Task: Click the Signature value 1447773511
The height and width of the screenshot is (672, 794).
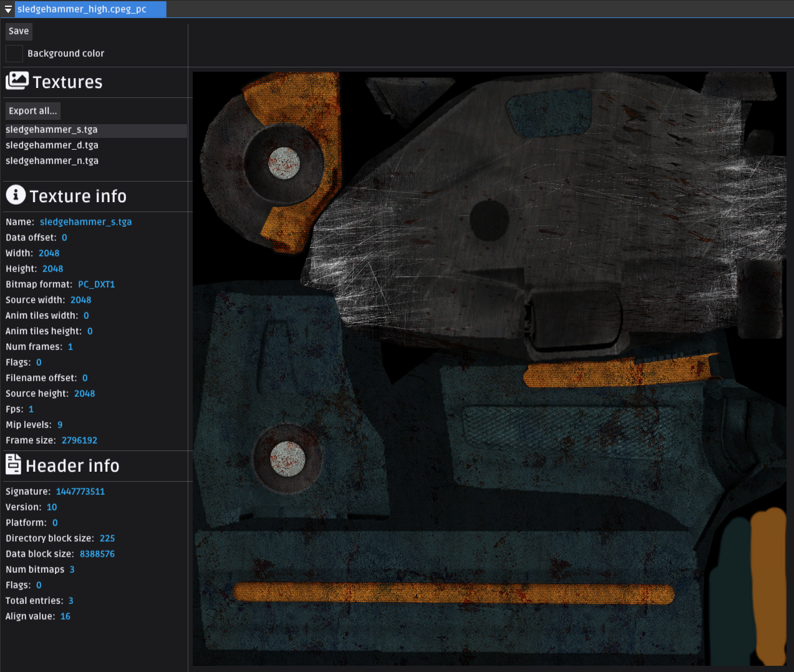Action: click(x=80, y=492)
